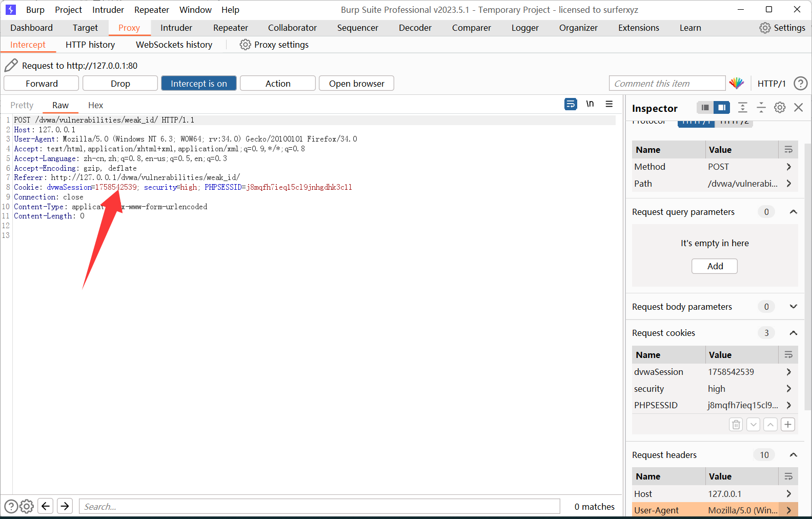Toggle the Intercept is on button
Image resolution: width=812 pixels, height=519 pixels.
pos(199,84)
